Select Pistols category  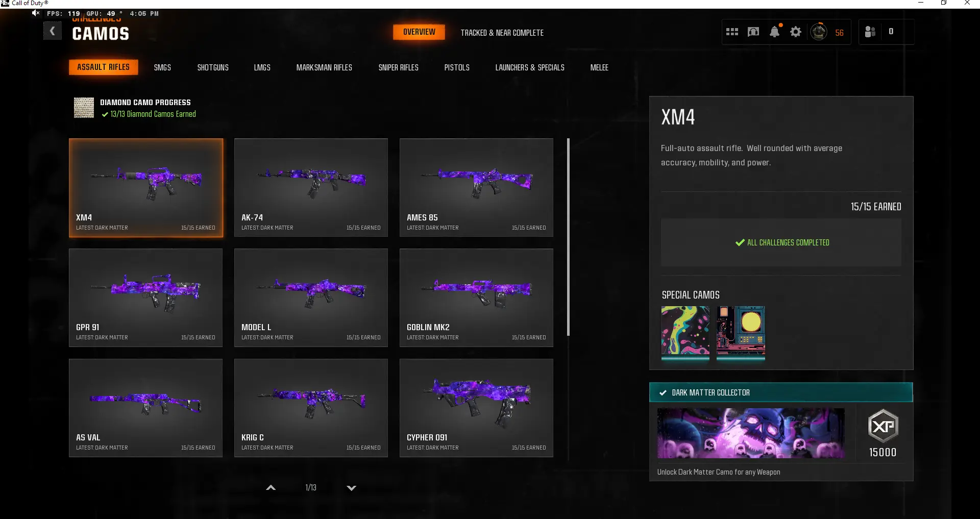[x=457, y=67]
